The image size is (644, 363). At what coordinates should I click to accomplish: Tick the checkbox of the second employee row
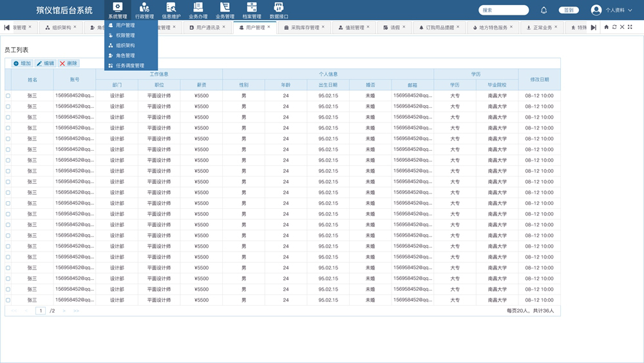coord(8,106)
